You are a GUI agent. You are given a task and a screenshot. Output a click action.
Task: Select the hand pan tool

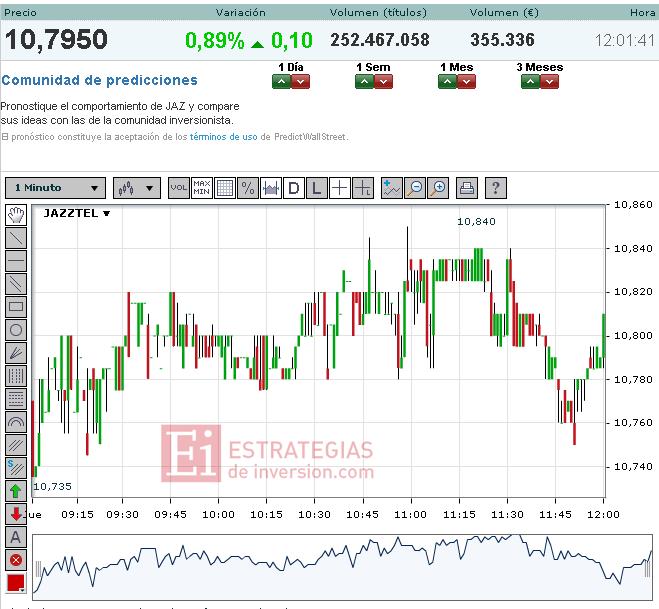pos(16,215)
